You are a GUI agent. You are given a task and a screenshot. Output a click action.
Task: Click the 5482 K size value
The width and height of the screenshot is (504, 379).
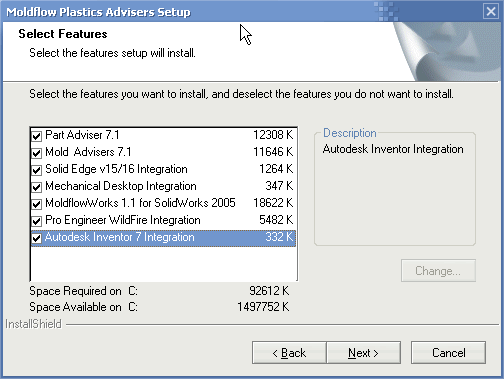(x=276, y=220)
